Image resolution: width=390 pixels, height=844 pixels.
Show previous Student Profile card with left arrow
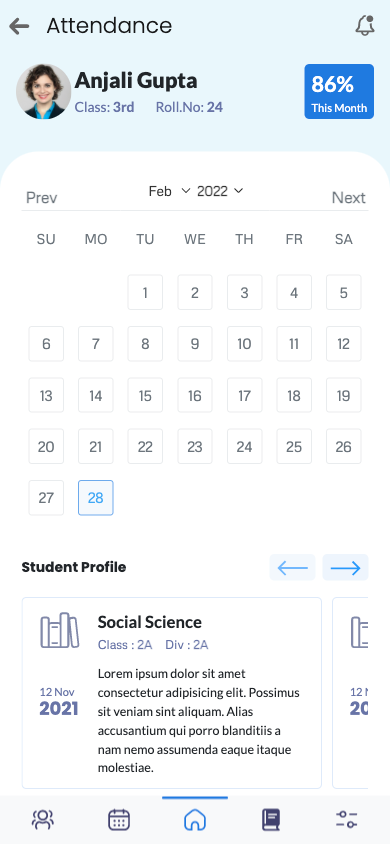[x=293, y=567]
